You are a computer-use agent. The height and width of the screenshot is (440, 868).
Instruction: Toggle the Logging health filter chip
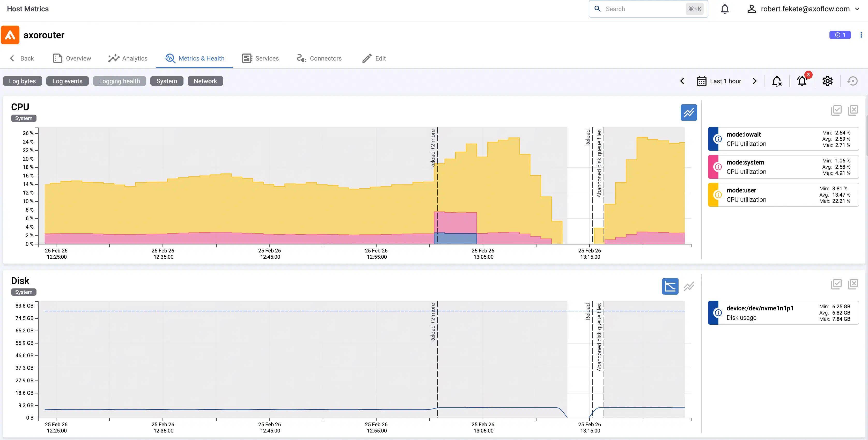click(x=119, y=81)
